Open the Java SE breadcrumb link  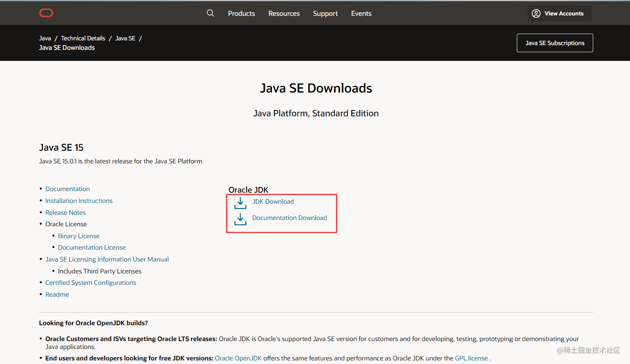125,38
